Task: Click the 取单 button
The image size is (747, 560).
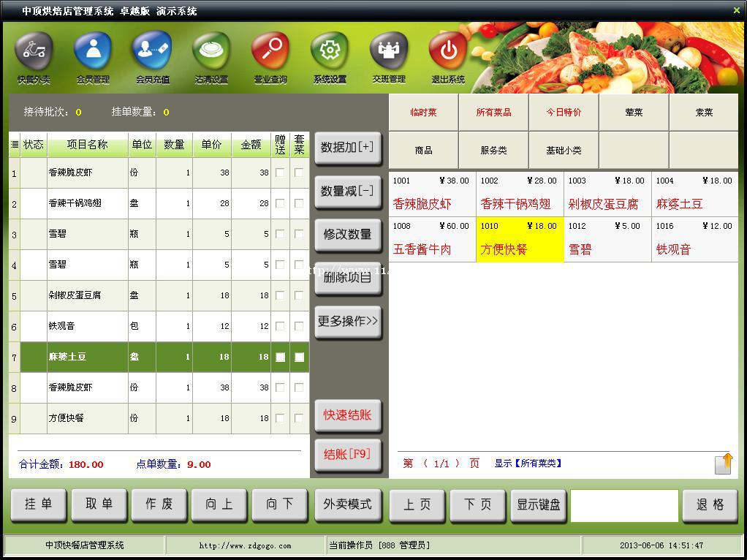Action: pyautogui.click(x=99, y=504)
